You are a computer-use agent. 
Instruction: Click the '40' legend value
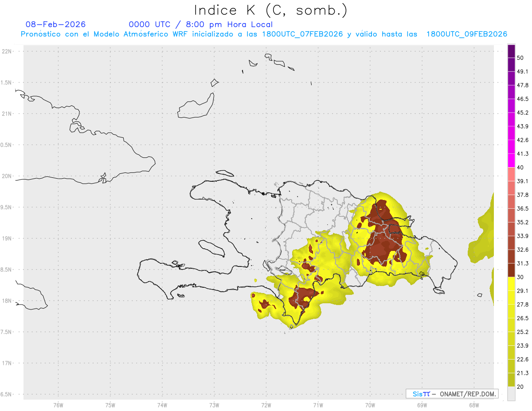pyautogui.click(x=520, y=168)
